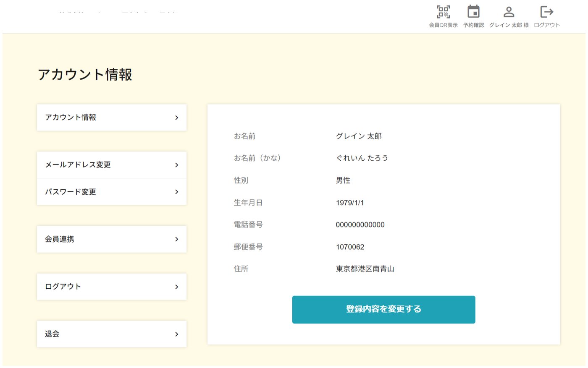Click the ログアウト icon in the header
588x368 pixels.
[546, 12]
